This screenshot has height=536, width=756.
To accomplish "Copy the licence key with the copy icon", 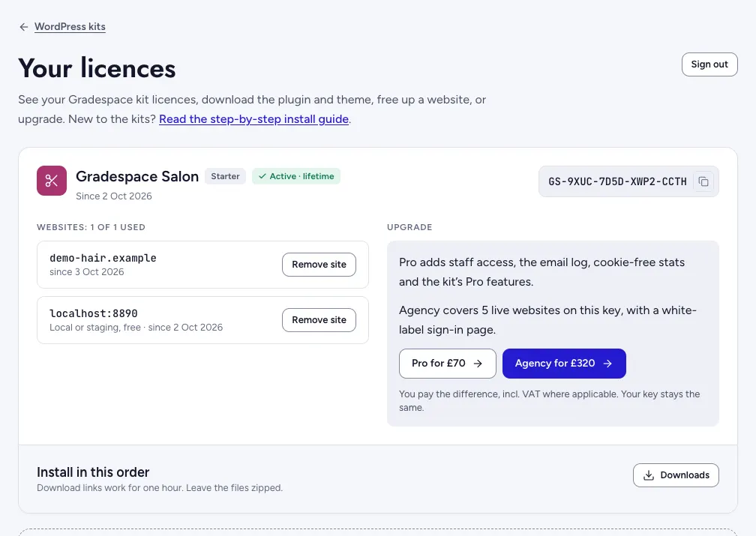I will point(703,181).
